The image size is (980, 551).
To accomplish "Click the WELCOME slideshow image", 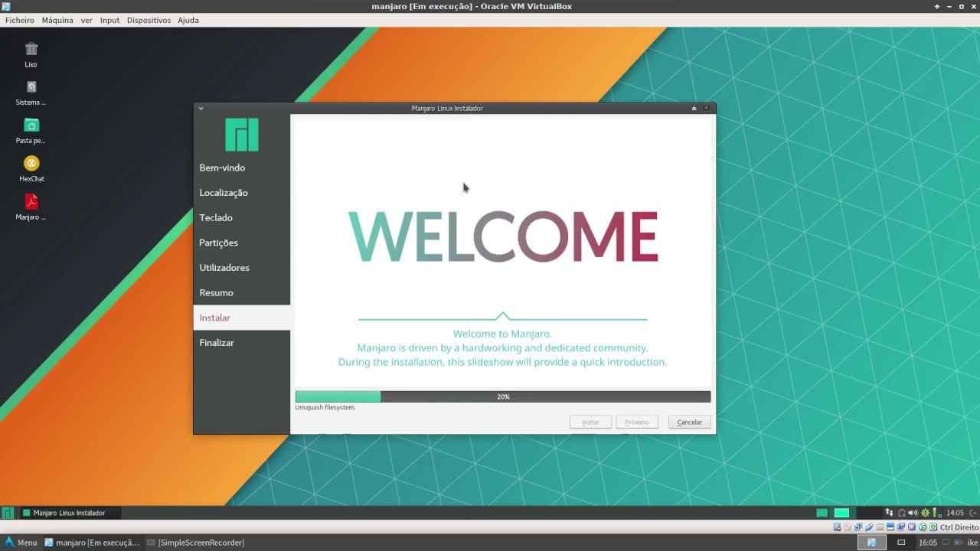I will (503, 237).
